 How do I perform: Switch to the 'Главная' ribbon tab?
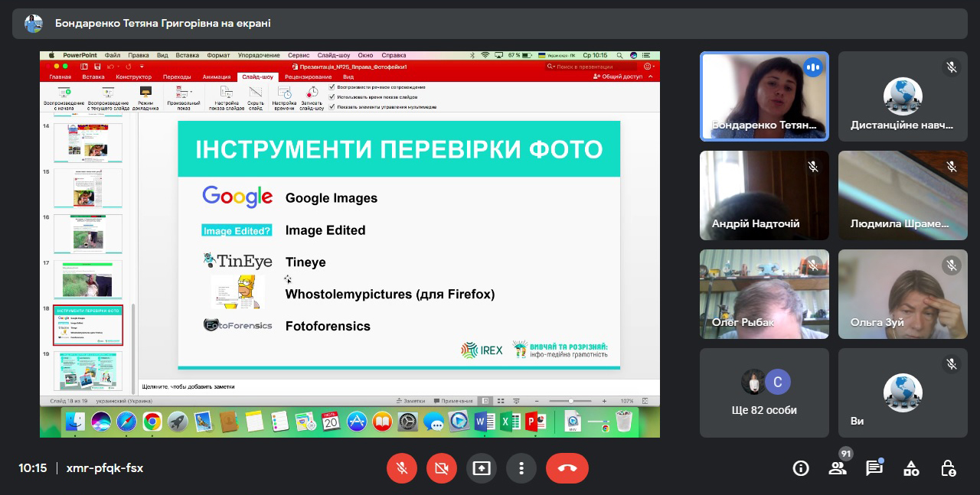[x=60, y=77]
